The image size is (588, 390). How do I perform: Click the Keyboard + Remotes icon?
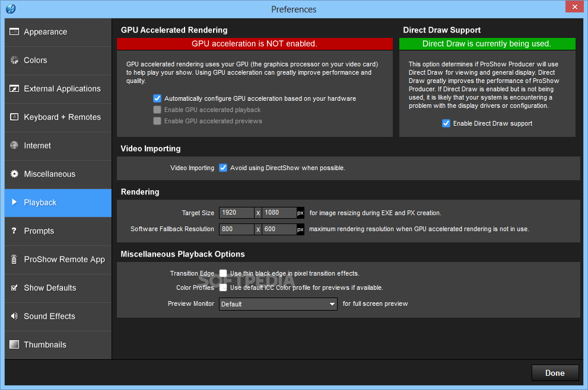(x=14, y=117)
